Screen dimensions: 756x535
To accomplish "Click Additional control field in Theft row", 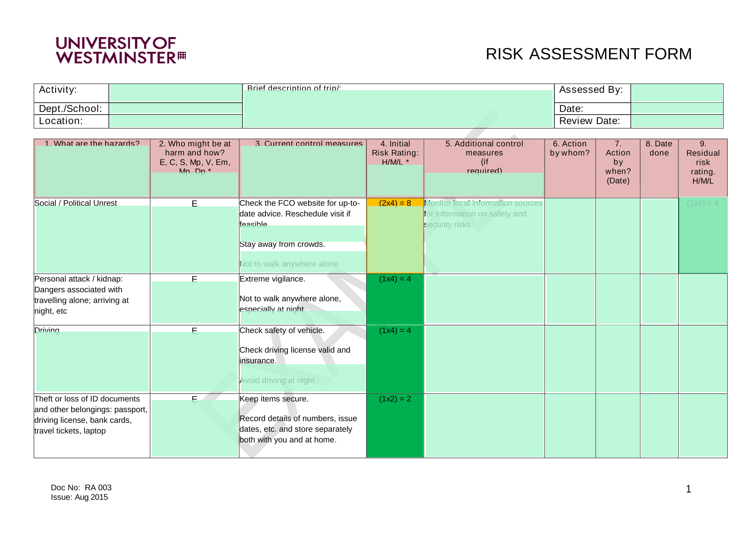I will point(484,425).
